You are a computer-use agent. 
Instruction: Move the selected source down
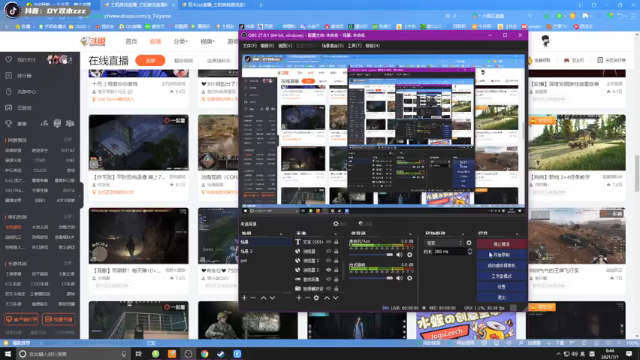tap(336, 298)
